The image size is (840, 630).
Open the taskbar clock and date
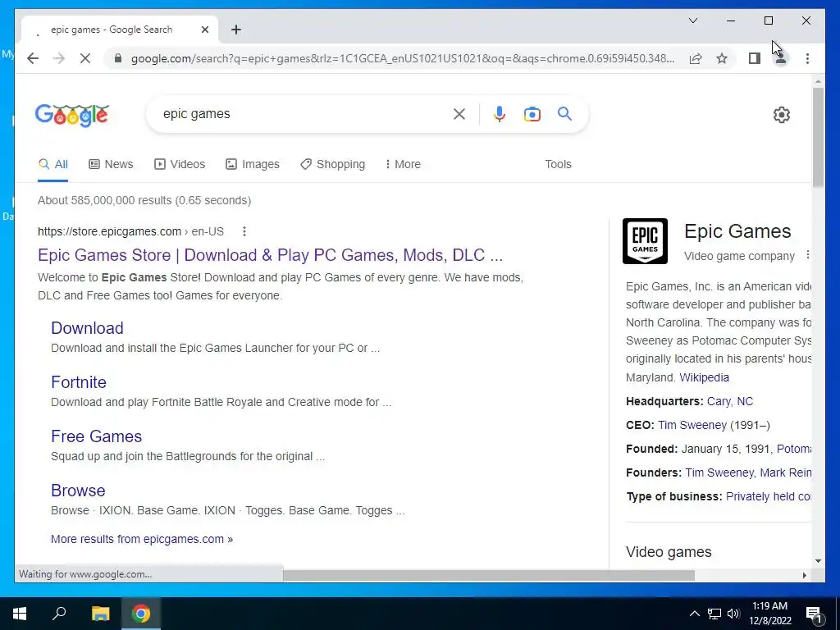pyautogui.click(x=769, y=614)
